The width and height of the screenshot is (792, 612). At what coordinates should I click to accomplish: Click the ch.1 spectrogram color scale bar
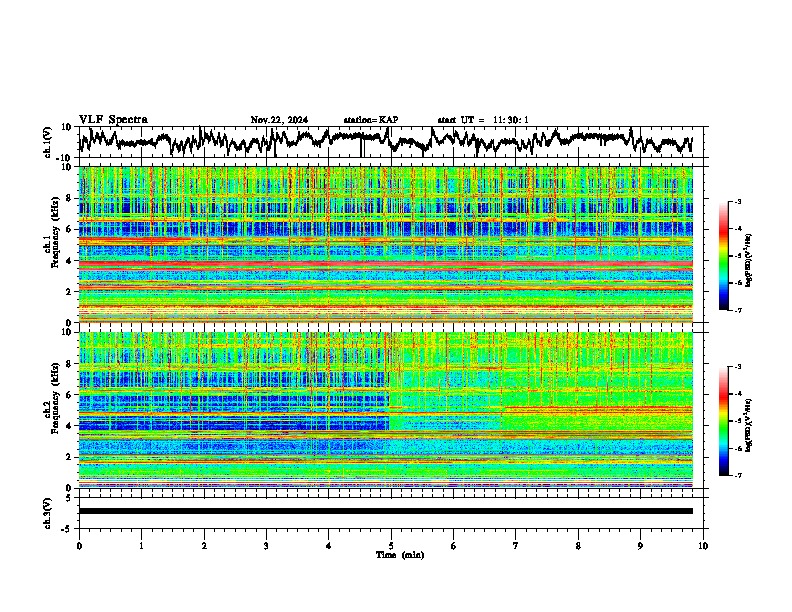[x=723, y=255]
